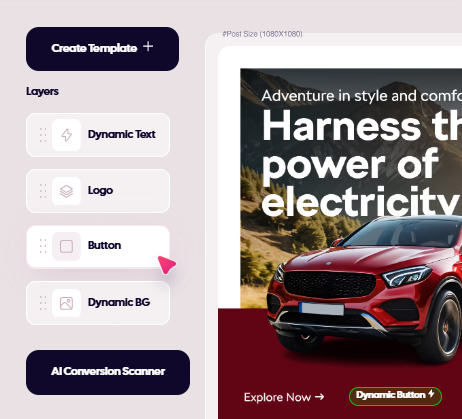Select the lightning bolt icon for Dynamic Text
The height and width of the screenshot is (419, 462).
pyautogui.click(x=66, y=135)
